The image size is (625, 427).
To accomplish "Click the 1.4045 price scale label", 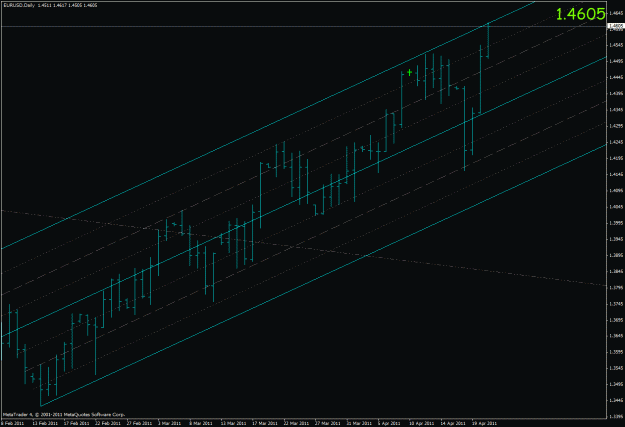I will point(616,207).
